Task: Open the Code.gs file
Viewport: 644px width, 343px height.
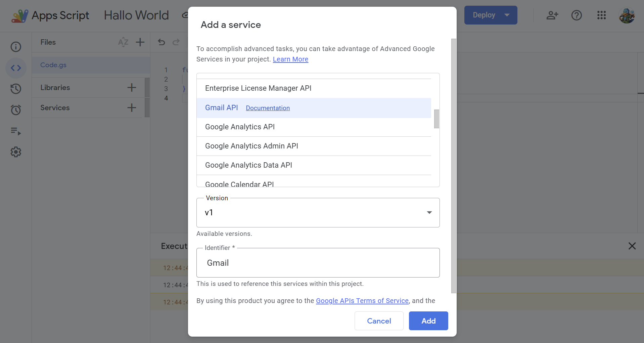Action: (91, 65)
